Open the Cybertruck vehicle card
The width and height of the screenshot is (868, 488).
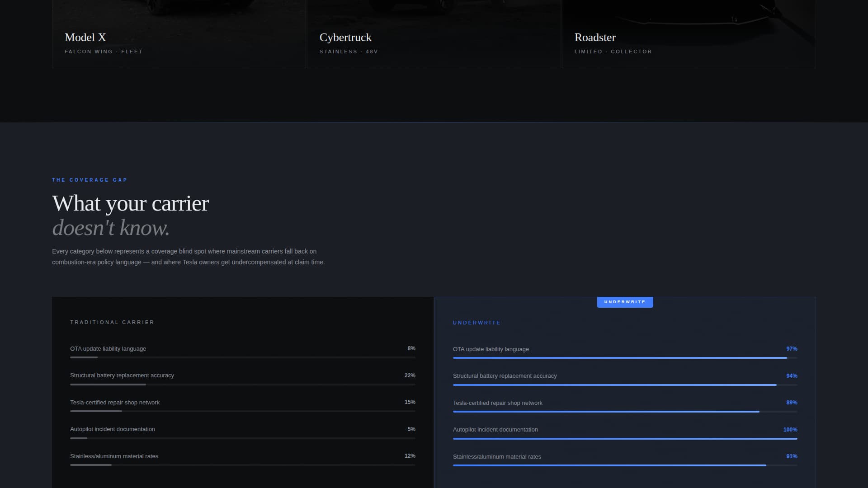[x=434, y=34]
